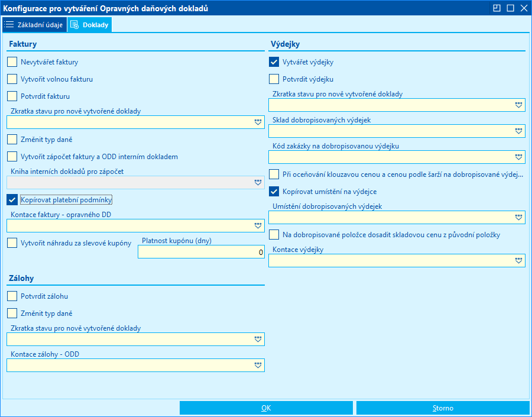Cancel with the Storno button
This screenshot has height=417, width=532.
[443, 408]
